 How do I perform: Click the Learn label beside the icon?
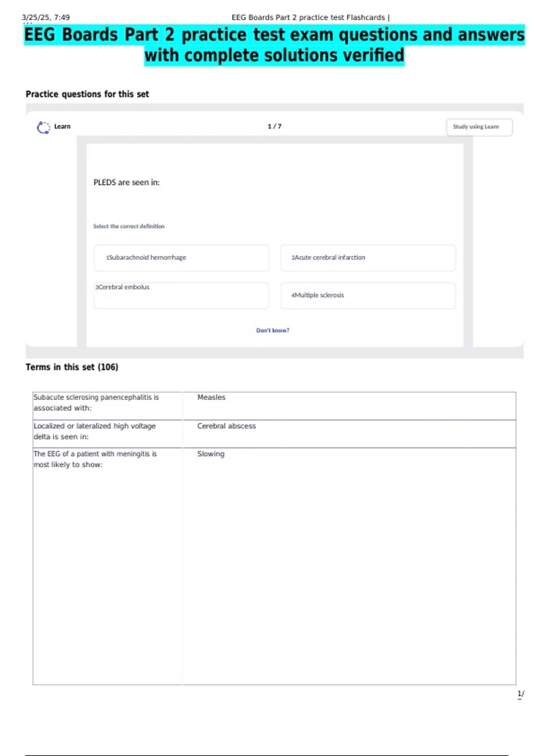coord(62,126)
